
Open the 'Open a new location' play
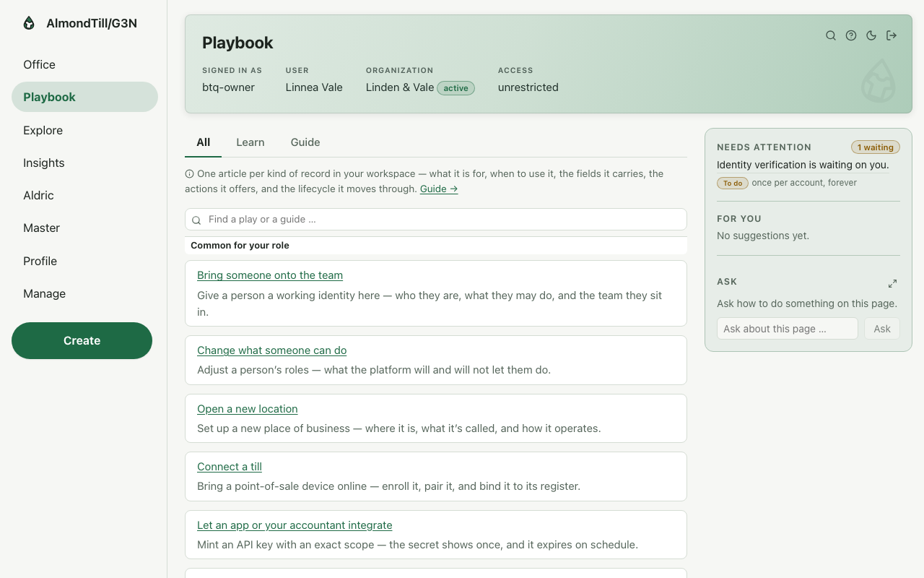coord(248,409)
